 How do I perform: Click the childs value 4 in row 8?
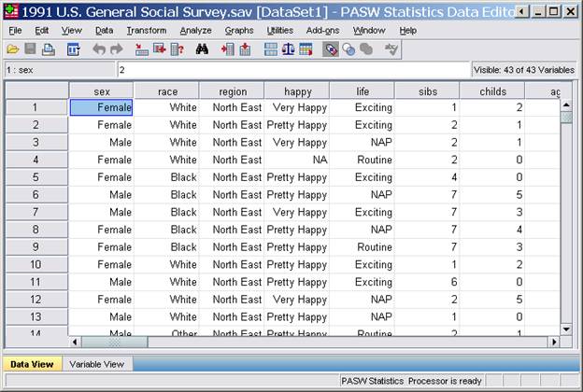[x=491, y=230]
